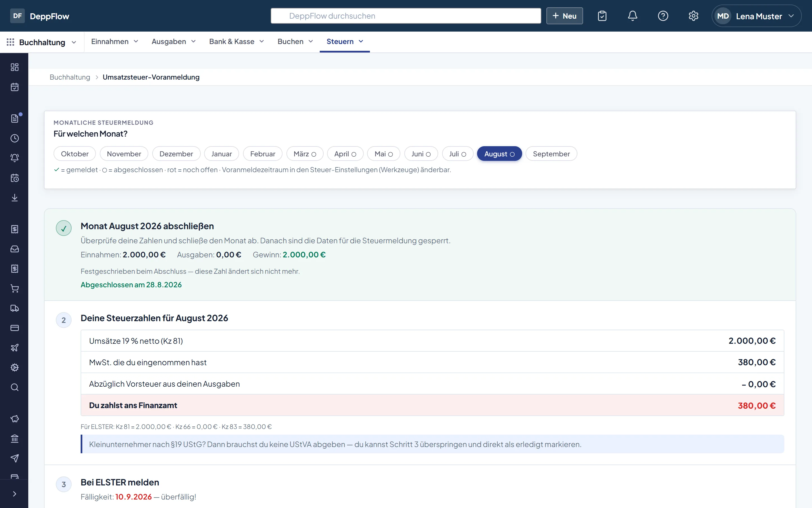The width and height of the screenshot is (812, 508).
Task: Open the delivery truck sidebar icon
Action: (14, 308)
